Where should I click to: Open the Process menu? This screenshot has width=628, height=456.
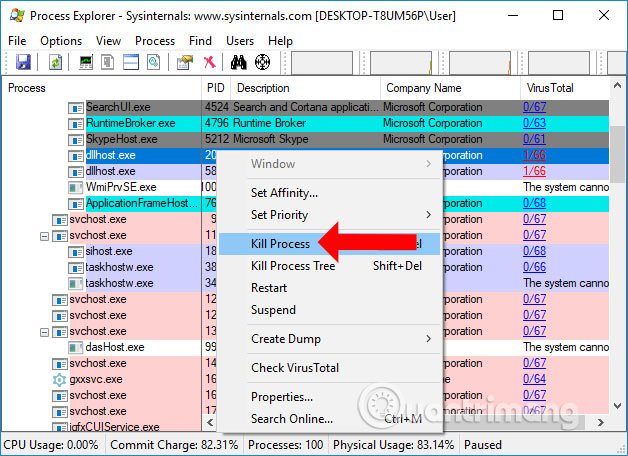click(x=155, y=41)
